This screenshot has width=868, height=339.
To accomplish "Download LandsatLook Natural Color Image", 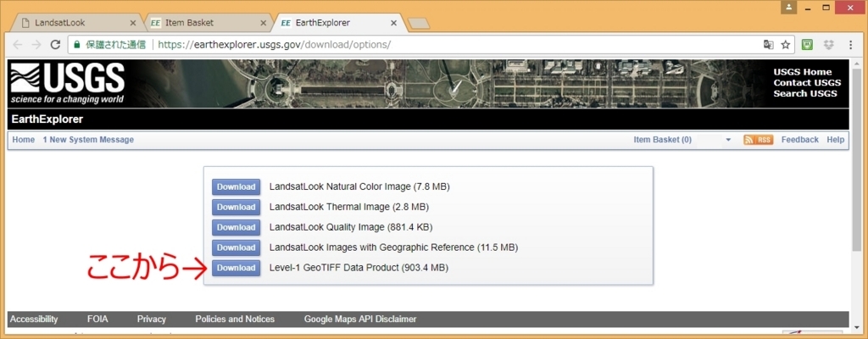I will click(236, 187).
